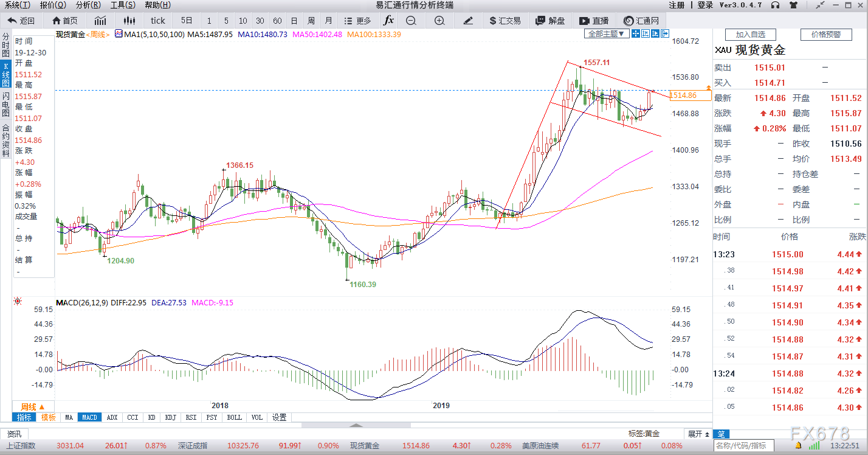Open 分析(R) menu
This screenshot has width=868, height=455.
(x=88, y=5)
